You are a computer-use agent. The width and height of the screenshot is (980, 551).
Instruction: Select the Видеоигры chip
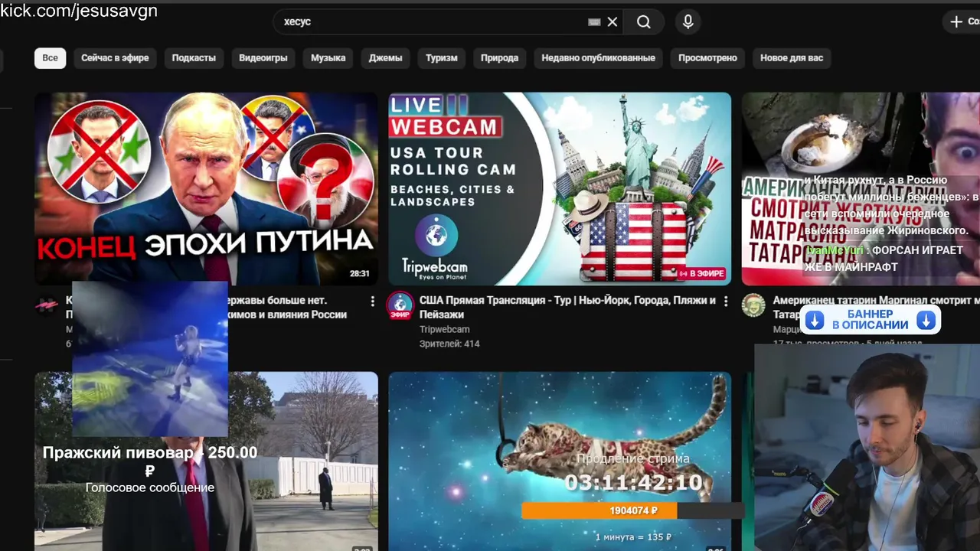(263, 58)
